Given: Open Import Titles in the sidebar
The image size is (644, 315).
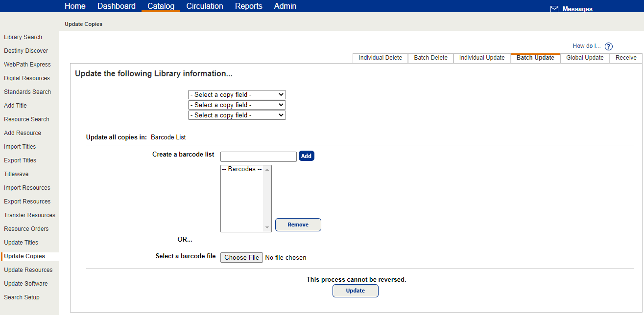Looking at the screenshot, I should [x=20, y=147].
